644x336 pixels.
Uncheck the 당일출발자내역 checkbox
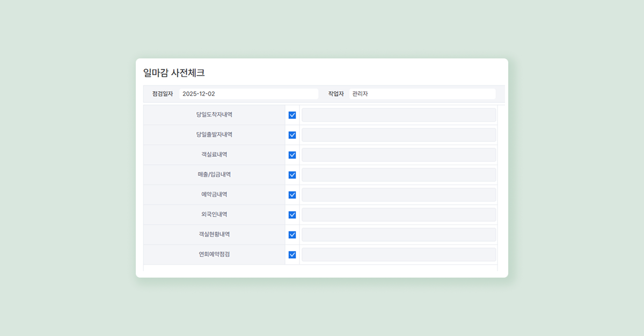(292, 135)
